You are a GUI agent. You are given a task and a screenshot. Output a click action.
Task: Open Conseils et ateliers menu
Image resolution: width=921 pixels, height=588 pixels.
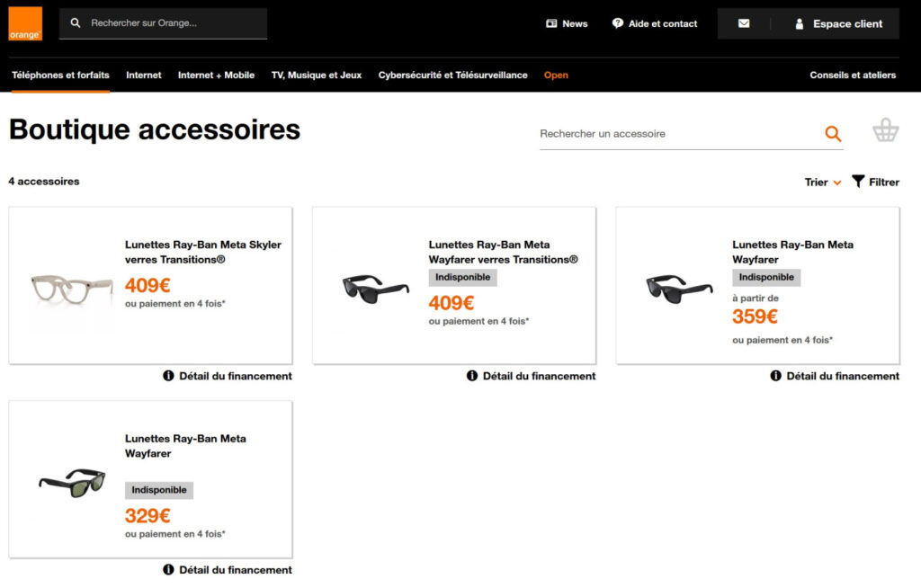tap(853, 76)
